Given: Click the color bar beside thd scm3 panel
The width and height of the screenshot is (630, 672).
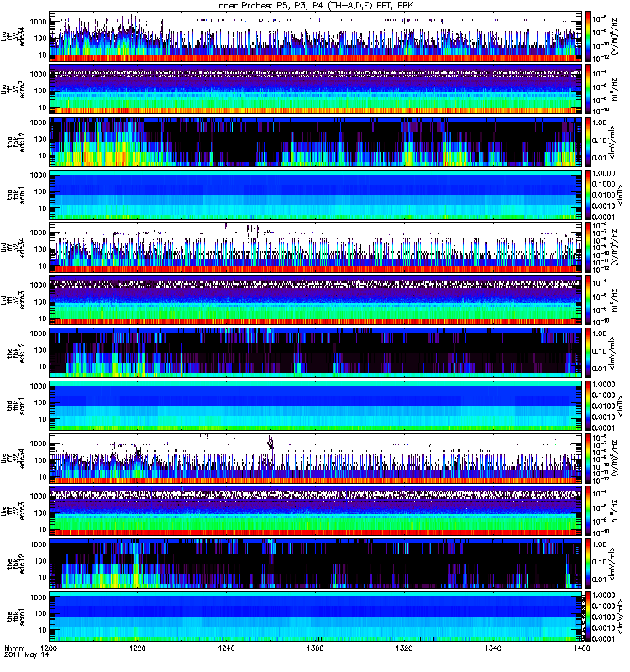Looking at the screenshot, I should tap(588, 300).
